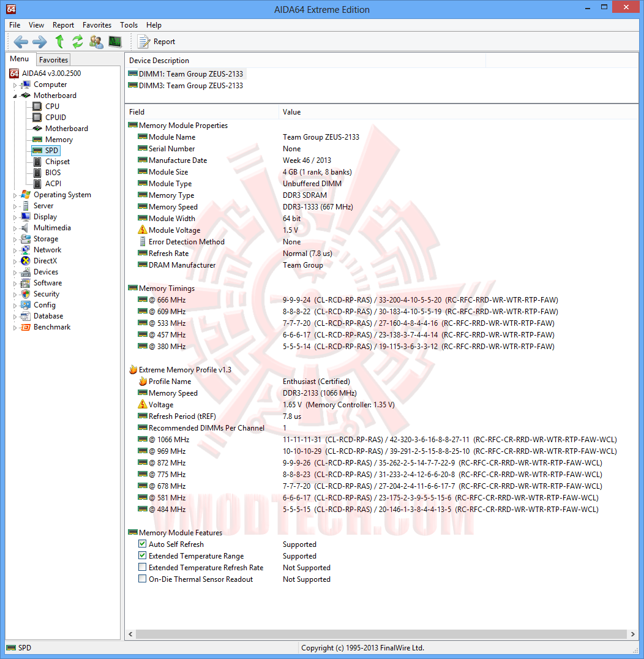This screenshot has height=659, width=644.
Task: Toggle On-Die Thermal Sensor Readout checkbox
Action: pyautogui.click(x=143, y=579)
